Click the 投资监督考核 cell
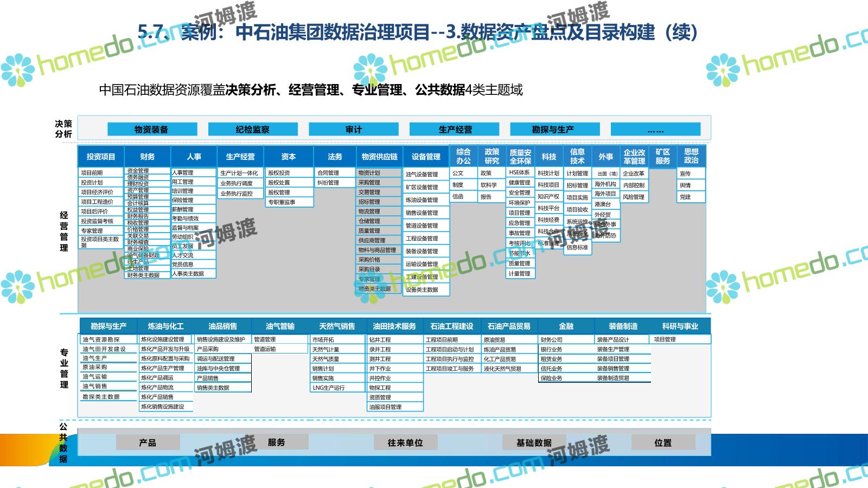 pos(101,221)
